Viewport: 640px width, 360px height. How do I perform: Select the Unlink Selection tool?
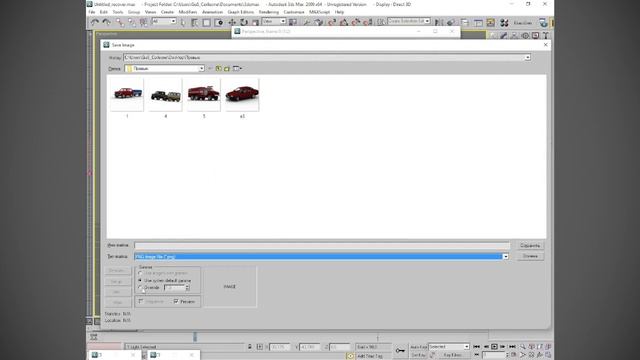pyautogui.click(x=131, y=22)
